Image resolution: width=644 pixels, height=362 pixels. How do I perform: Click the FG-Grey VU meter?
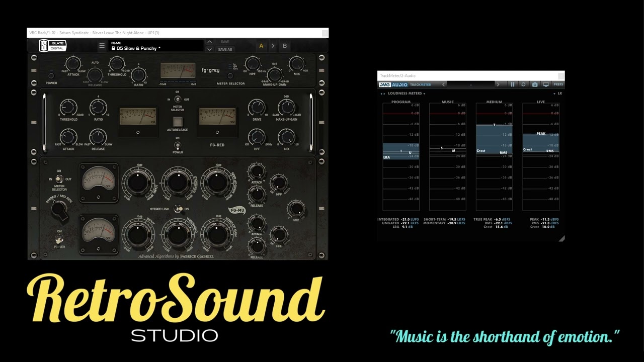click(178, 70)
